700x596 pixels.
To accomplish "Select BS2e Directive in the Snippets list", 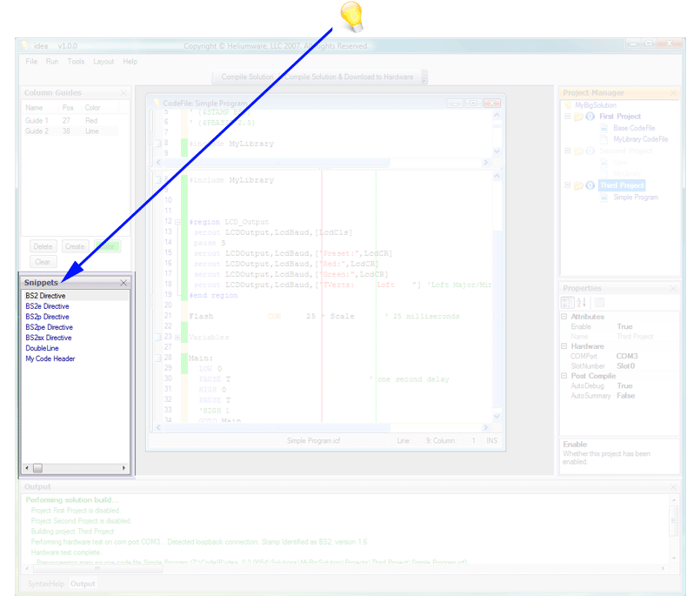I will pyautogui.click(x=47, y=306).
